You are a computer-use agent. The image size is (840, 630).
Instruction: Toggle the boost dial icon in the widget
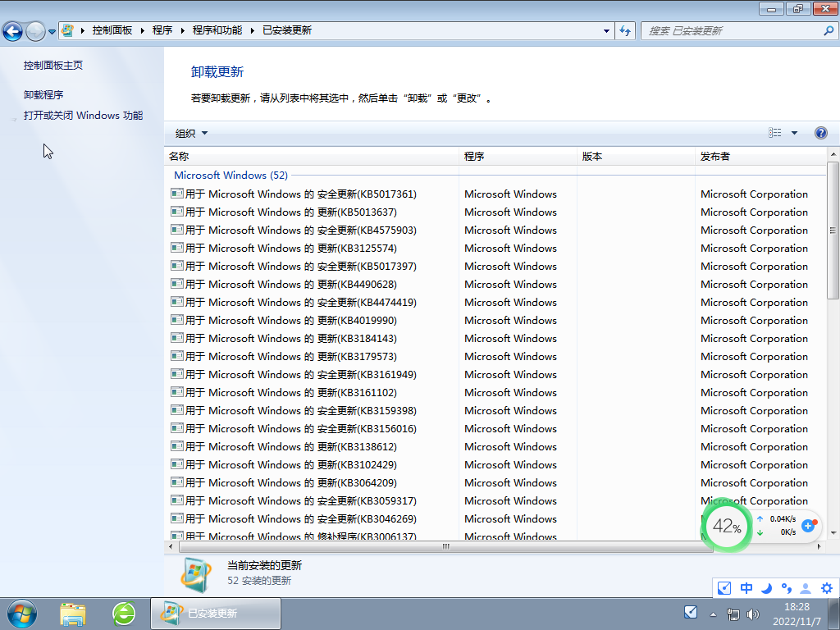pyautogui.click(x=724, y=588)
